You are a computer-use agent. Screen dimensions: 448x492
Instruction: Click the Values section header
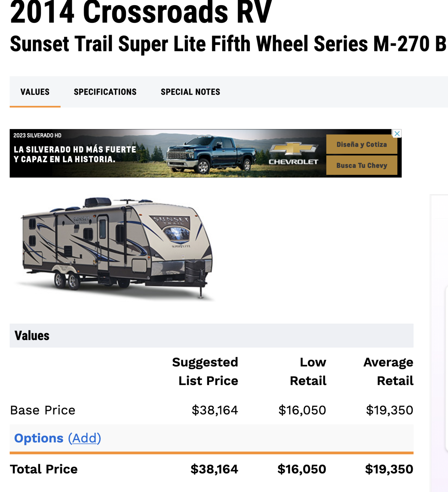[32, 336]
